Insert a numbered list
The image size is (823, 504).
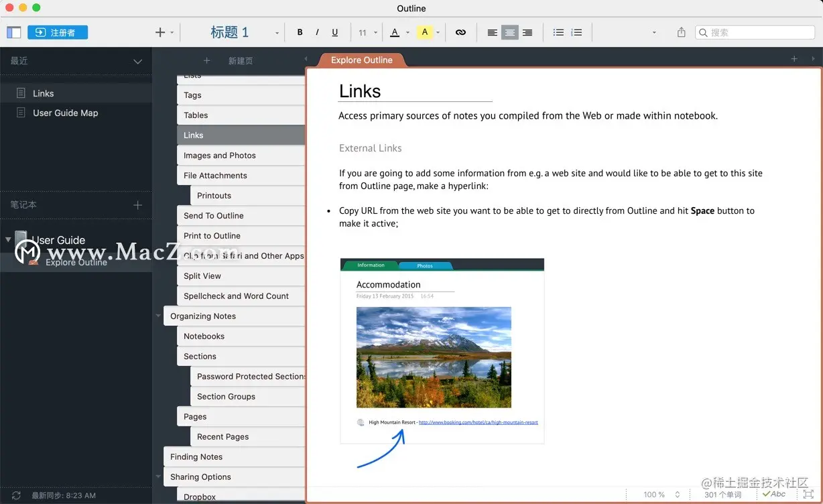tap(576, 32)
